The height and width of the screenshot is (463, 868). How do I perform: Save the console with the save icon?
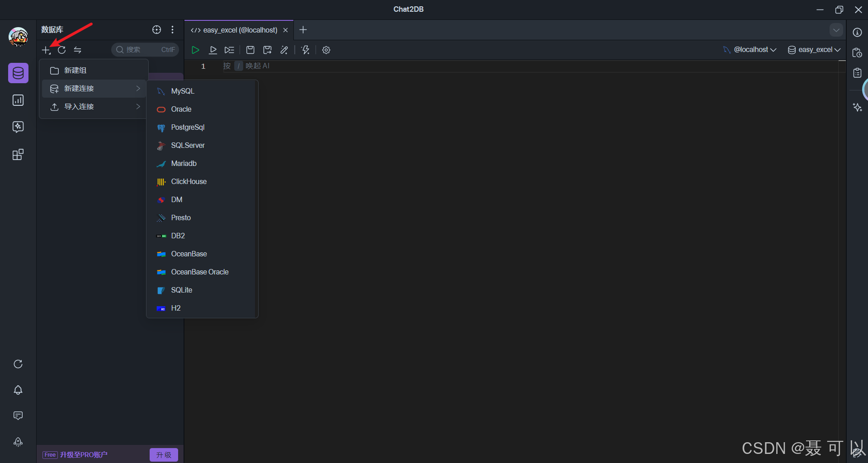pyautogui.click(x=250, y=50)
